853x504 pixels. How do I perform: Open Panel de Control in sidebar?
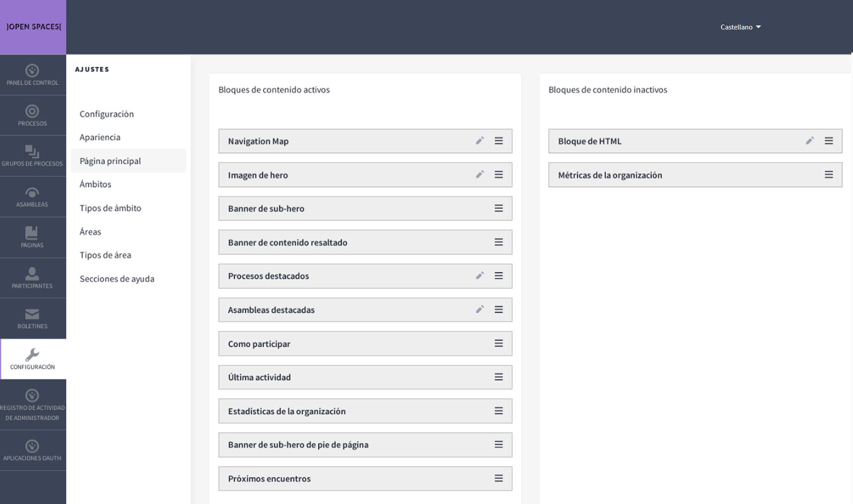pyautogui.click(x=32, y=75)
